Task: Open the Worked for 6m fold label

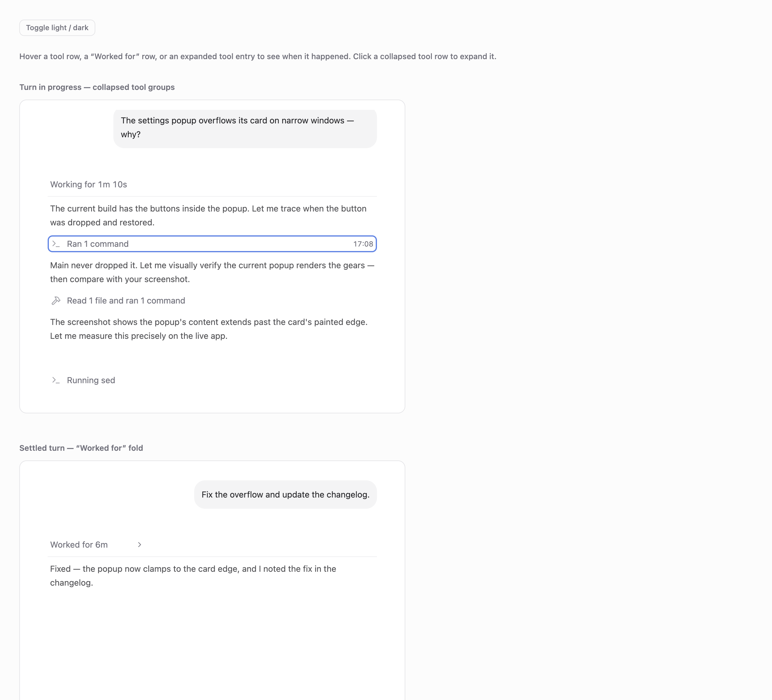Action: pyautogui.click(x=79, y=545)
